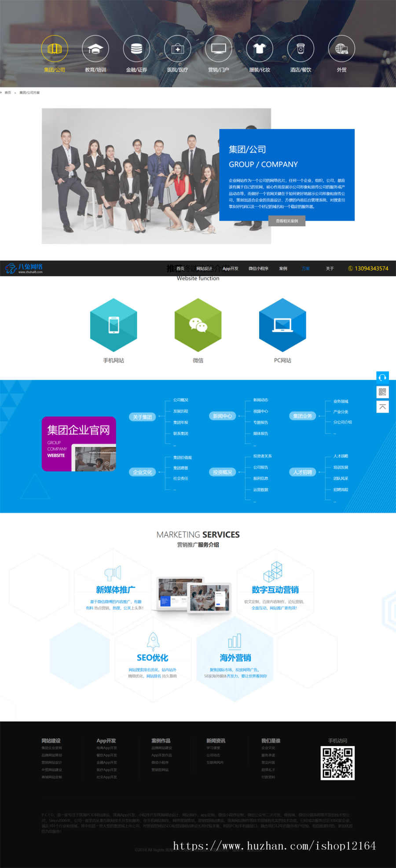Open footer link 常见问答
The image size is (396, 868).
pyautogui.click(x=268, y=763)
